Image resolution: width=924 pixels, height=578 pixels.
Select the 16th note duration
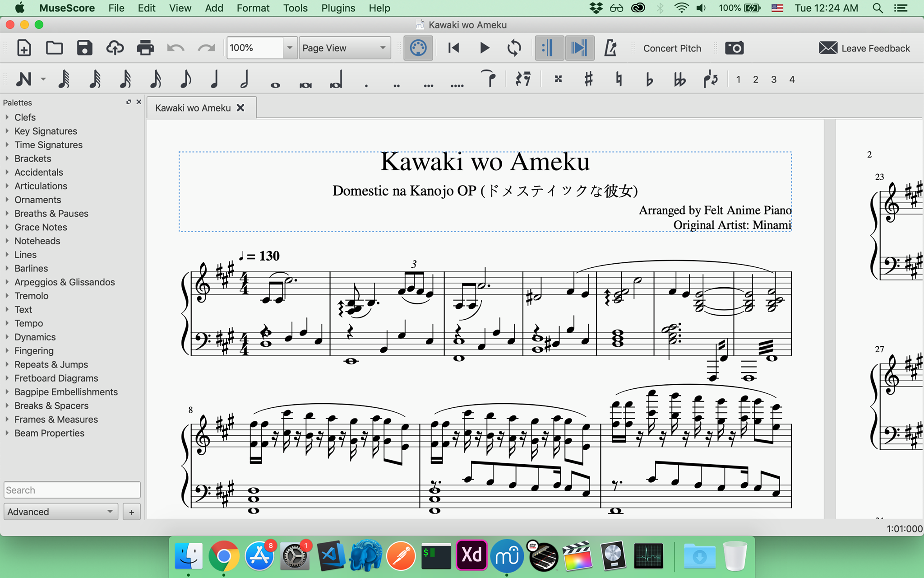click(155, 79)
